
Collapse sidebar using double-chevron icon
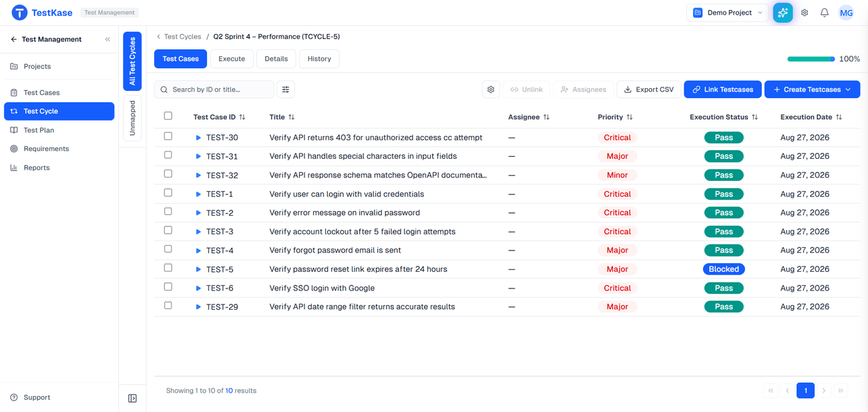(107, 39)
